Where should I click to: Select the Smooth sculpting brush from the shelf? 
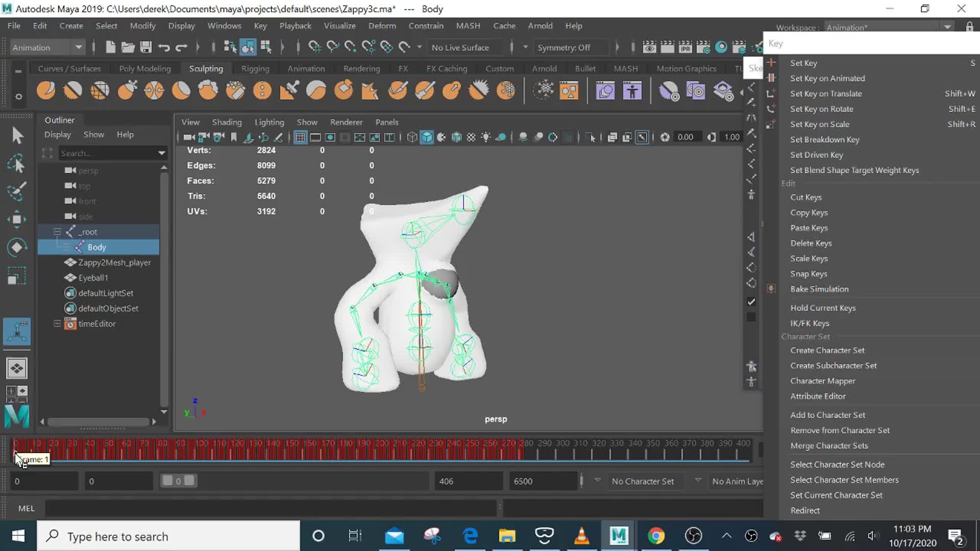coord(73,90)
